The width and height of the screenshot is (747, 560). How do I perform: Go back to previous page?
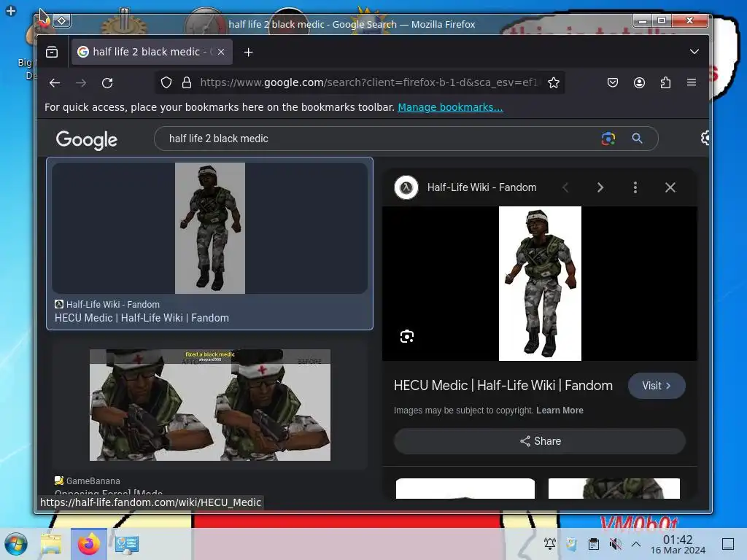coord(54,83)
